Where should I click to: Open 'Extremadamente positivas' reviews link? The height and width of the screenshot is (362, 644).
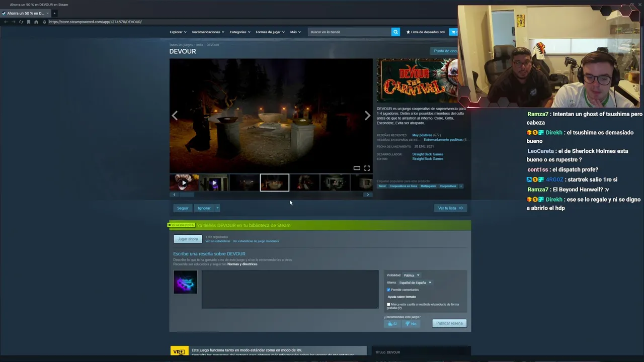[443, 140]
